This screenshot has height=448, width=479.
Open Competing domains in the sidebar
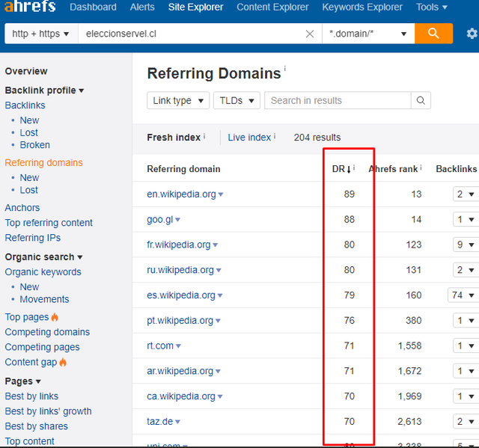click(47, 332)
